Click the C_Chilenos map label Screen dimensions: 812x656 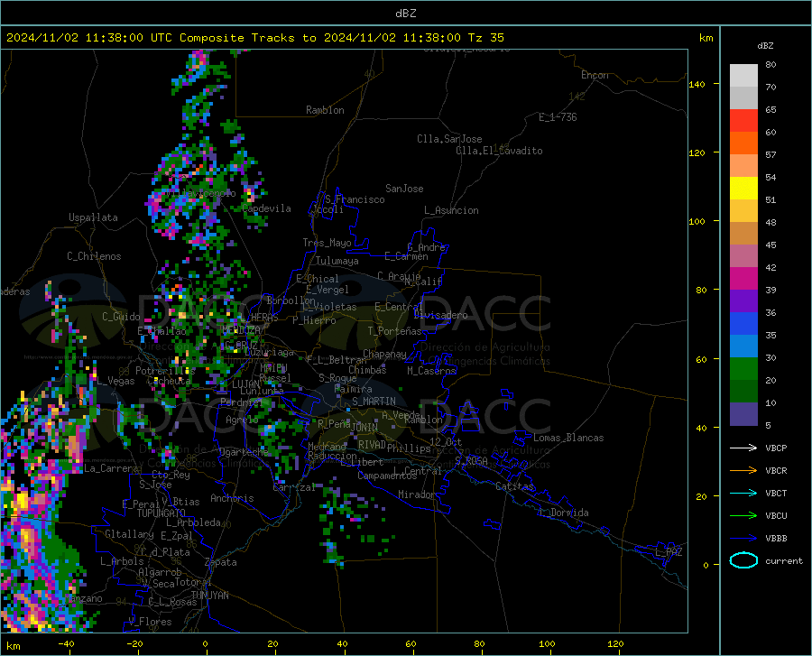(x=94, y=256)
